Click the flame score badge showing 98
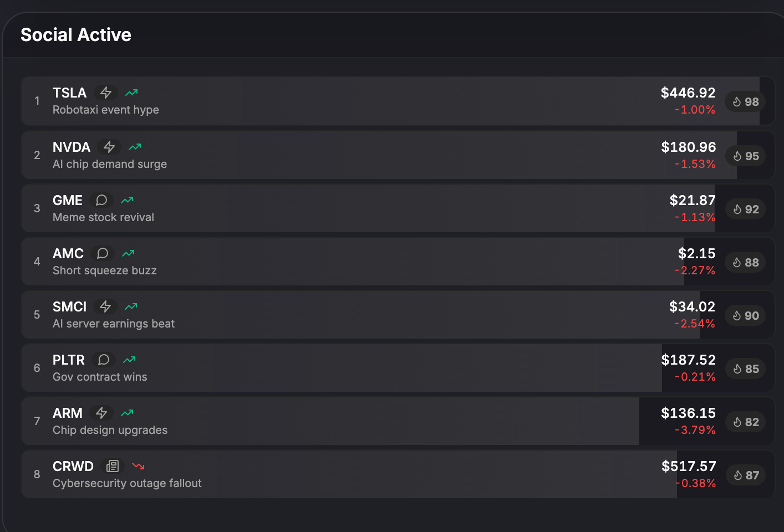The image size is (784, 532). click(745, 101)
